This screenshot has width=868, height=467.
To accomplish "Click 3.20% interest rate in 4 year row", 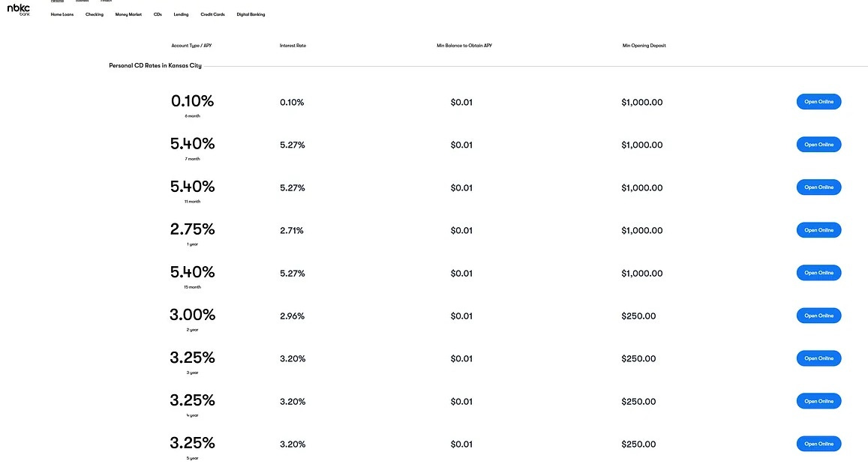I will (293, 402).
